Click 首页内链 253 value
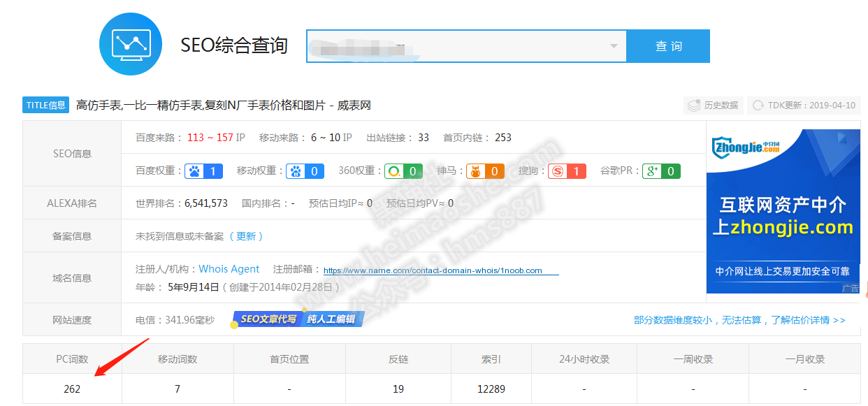The width and height of the screenshot is (868, 406). click(503, 138)
